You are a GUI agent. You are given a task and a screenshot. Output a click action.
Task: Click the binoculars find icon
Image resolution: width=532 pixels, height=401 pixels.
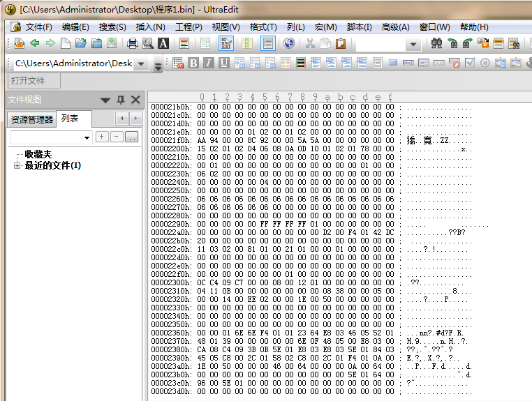(x=436, y=43)
